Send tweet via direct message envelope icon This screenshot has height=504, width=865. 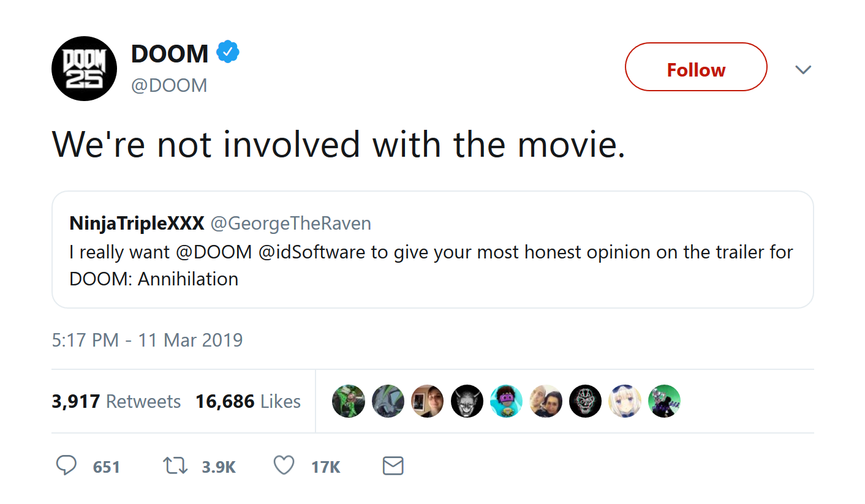tap(393, 466)
